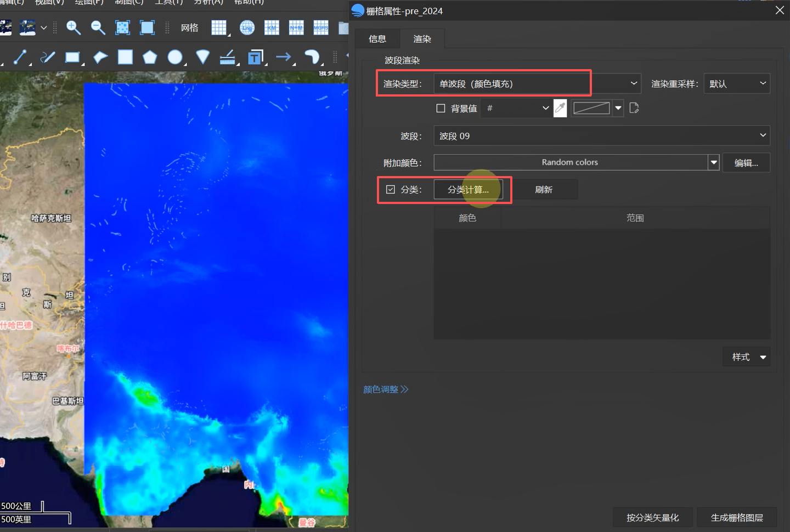Select the freehand pencil drawing tool
Screen dimensions: 790x532
click(x=48, y=57)
